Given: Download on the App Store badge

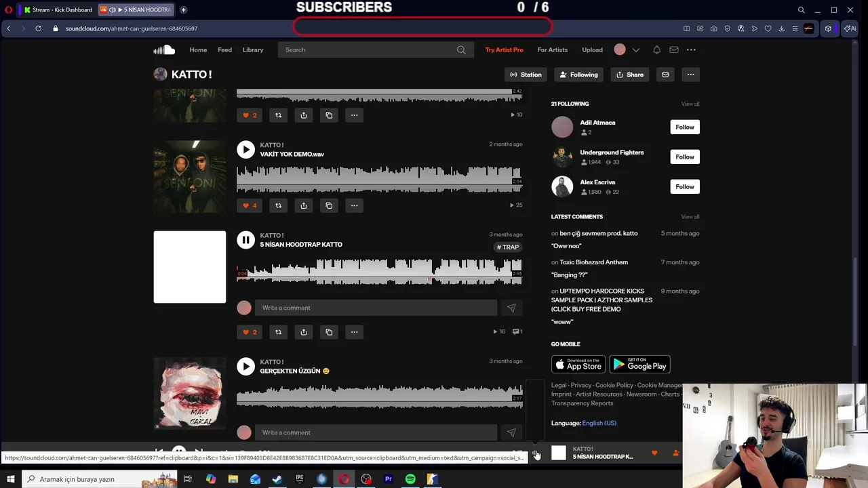Looking at the screenshot, I should [x=578, y=365].
